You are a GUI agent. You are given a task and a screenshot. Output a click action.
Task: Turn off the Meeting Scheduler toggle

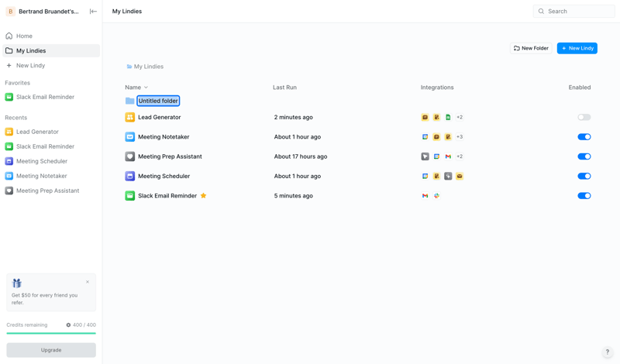pyautogui.click(x=584, y=176)
